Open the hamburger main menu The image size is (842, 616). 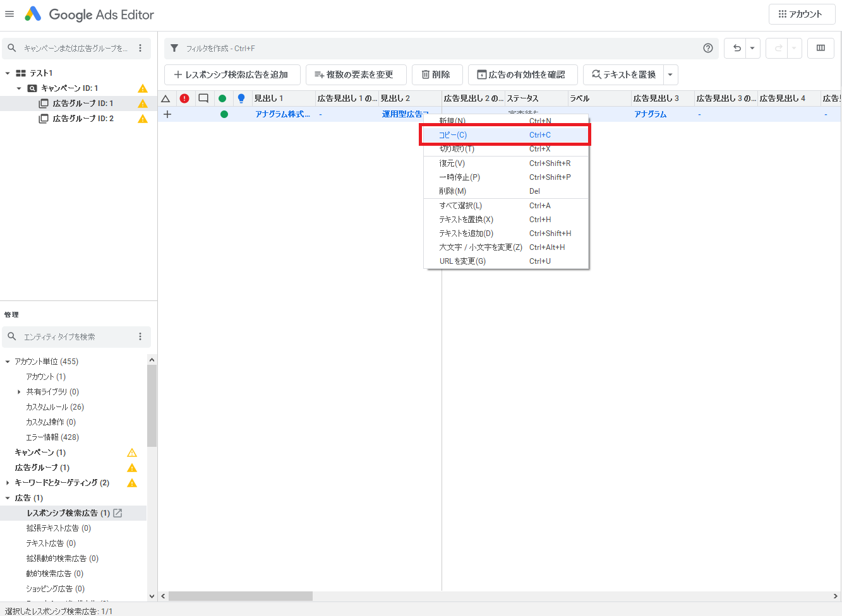[9, 14]
